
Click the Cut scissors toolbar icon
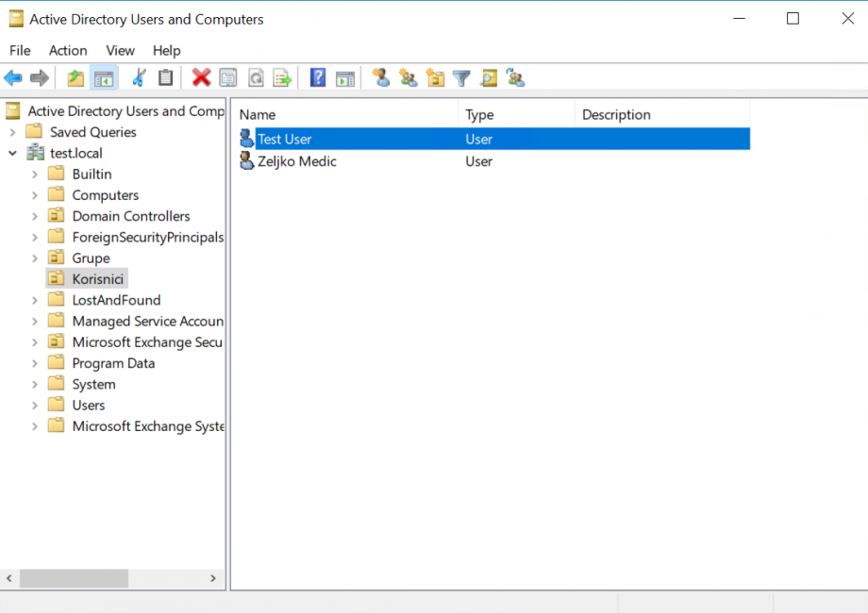139,77
